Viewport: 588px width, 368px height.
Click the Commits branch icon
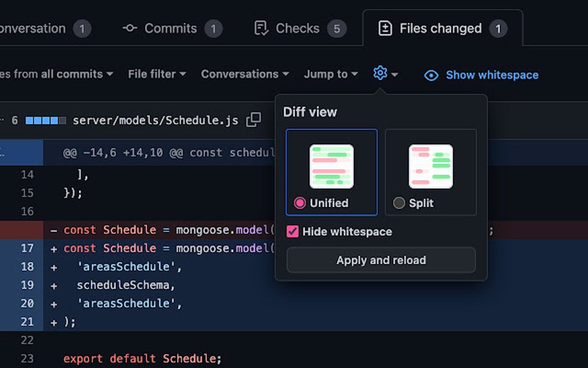pos(129,28)
